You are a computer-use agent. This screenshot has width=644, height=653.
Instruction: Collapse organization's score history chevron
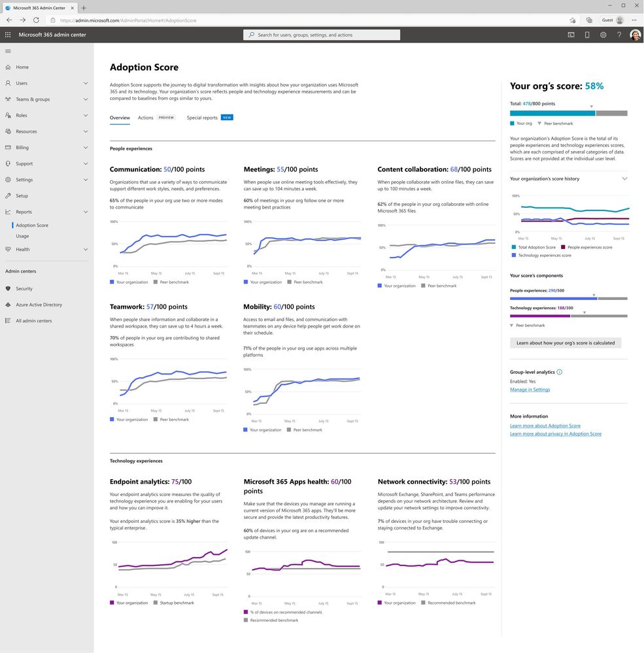pyautogui.click(x=624, y=178)
